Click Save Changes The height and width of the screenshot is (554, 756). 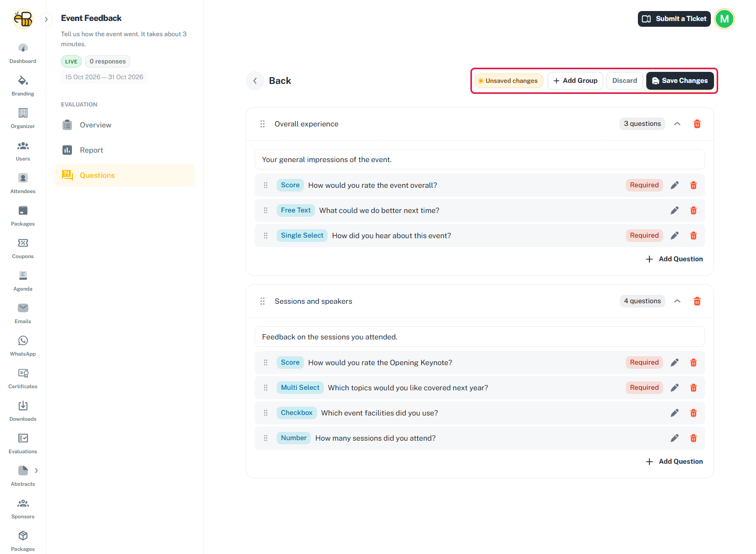pos(680,81)
